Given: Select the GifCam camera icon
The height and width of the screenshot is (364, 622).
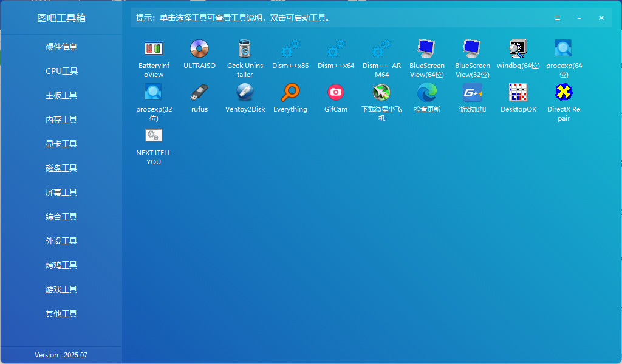Looking at the screenshot, I should tap(336, 93).
